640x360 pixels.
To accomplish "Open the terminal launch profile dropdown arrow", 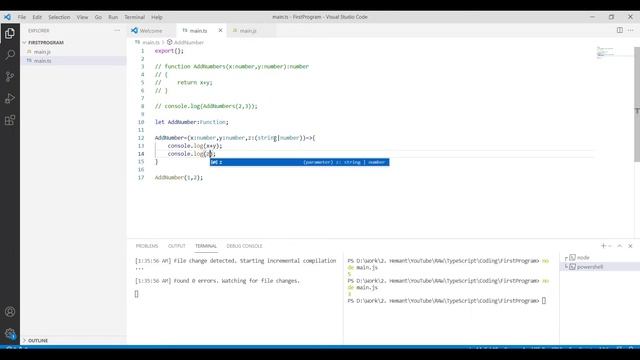I will [610, 246].
